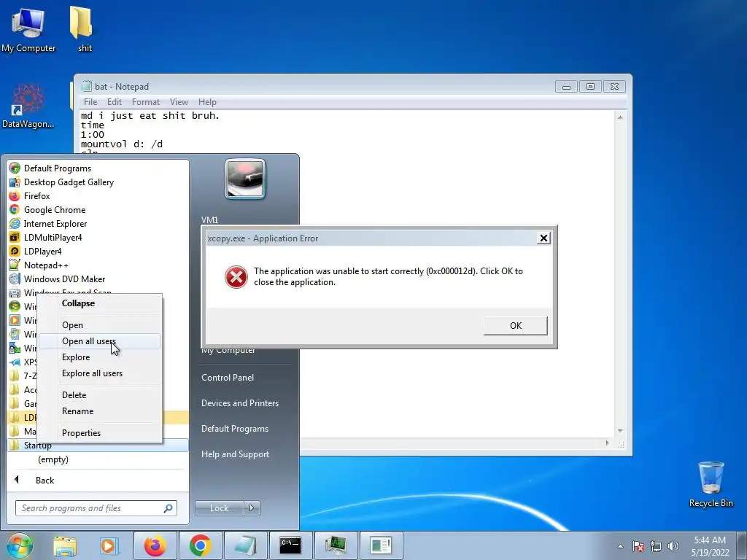Click the text line 'mountvol d: /d' in Notepad
The height and width of the screenshot is (560, 747).
click(122, 144)
